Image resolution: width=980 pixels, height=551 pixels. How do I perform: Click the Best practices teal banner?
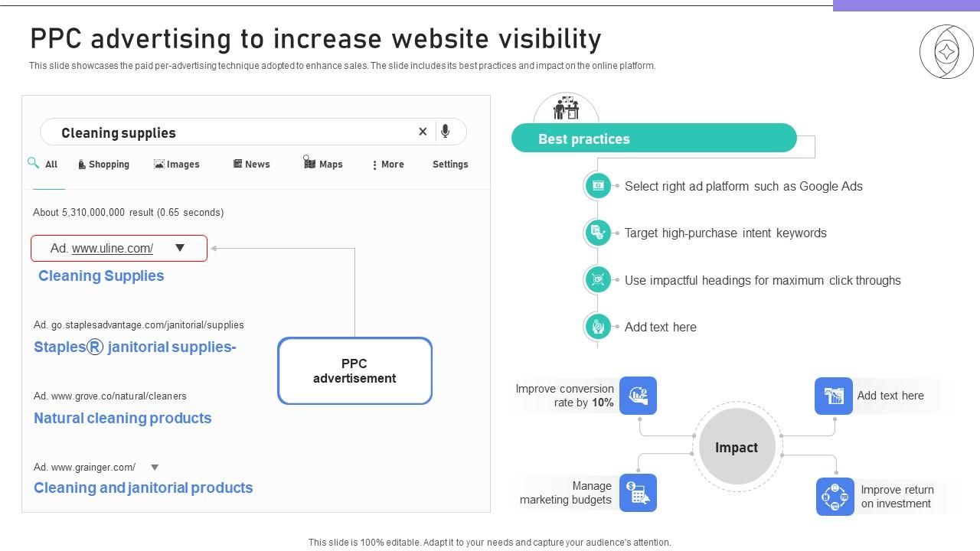click(654, 138)
